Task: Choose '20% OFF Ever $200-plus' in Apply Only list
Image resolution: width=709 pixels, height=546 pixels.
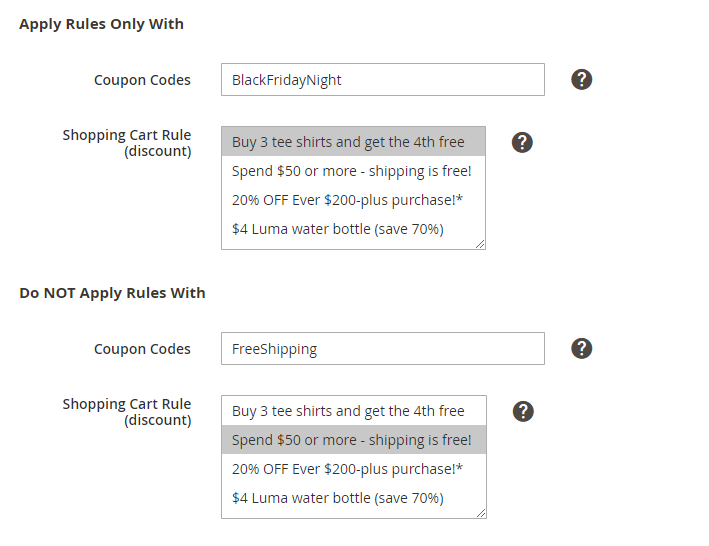Action: [x=347, y=200]
